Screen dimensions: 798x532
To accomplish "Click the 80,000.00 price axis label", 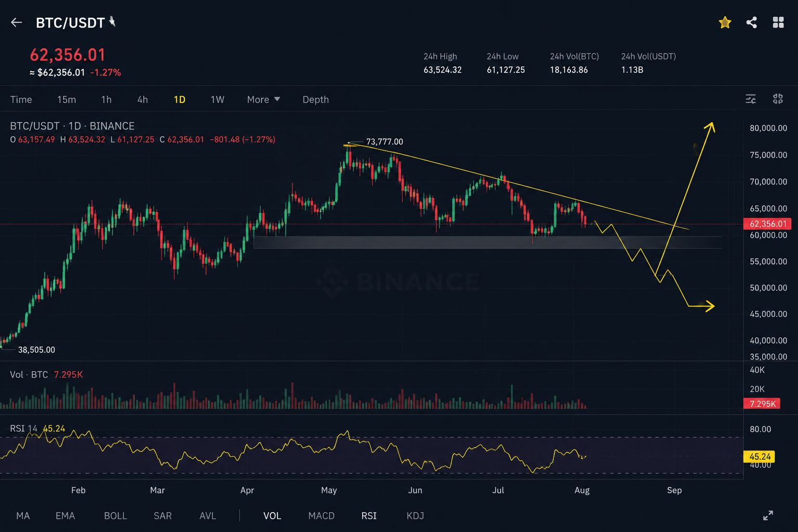I will click(x=768, y=128).
